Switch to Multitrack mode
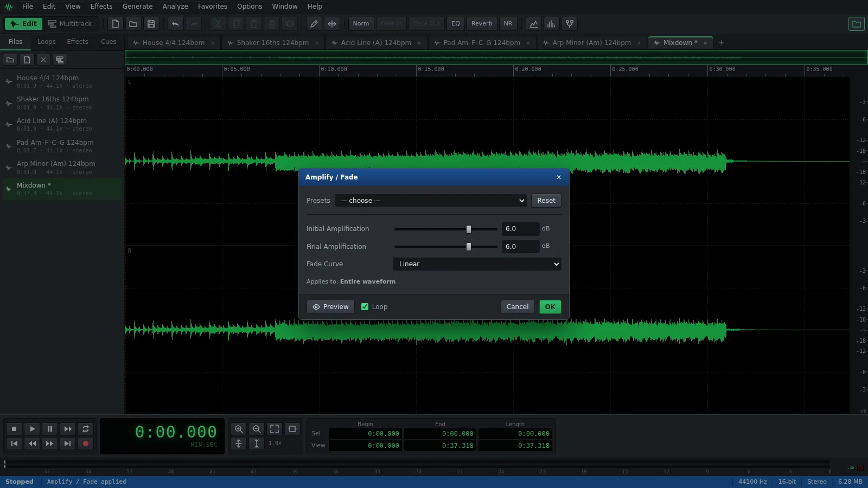This screenshot has width=868, height=488. click(x=70, y=24)
